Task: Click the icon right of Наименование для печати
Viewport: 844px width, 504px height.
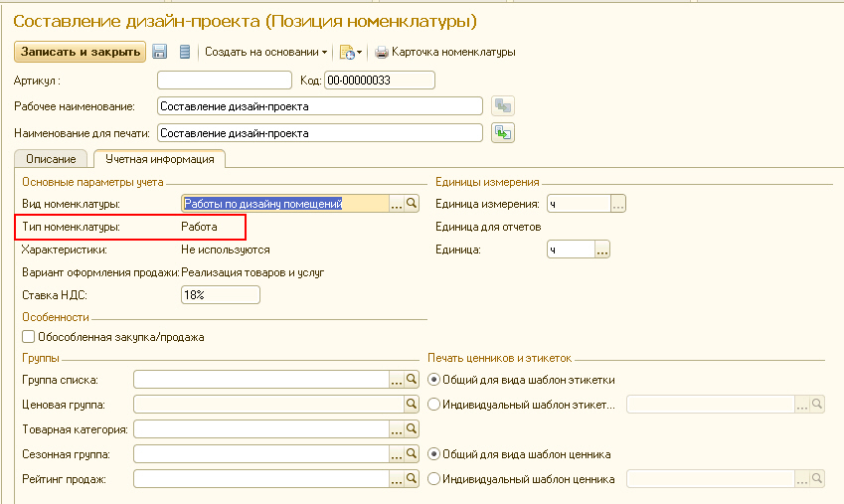Action: tap(503, 132)
